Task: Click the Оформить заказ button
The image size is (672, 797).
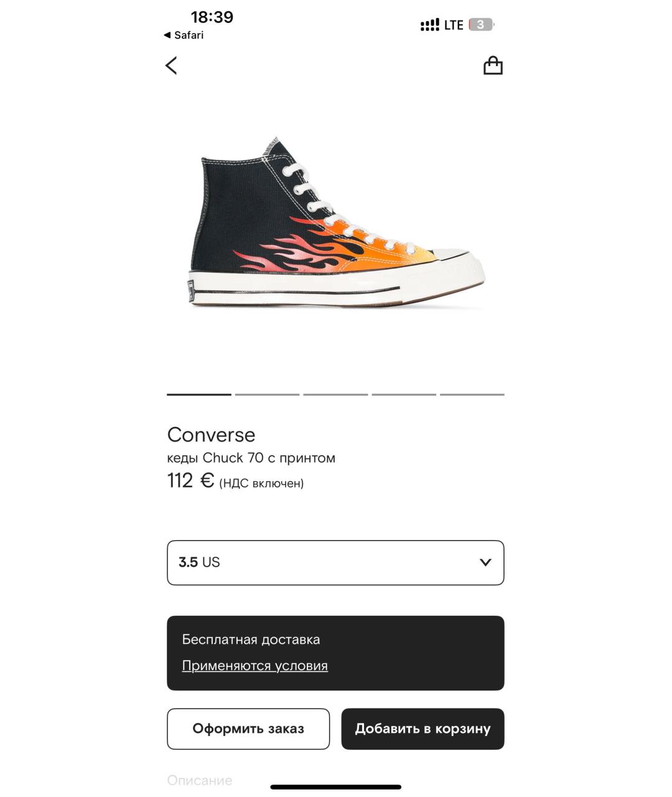Action: 248,729
